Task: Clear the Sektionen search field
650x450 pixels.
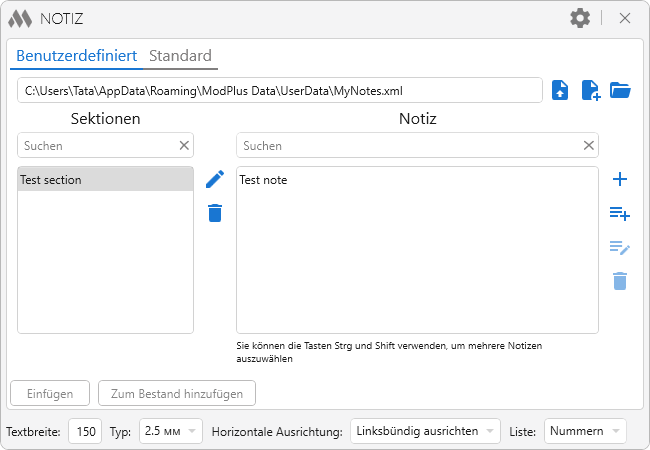Action: pos(184,146)
